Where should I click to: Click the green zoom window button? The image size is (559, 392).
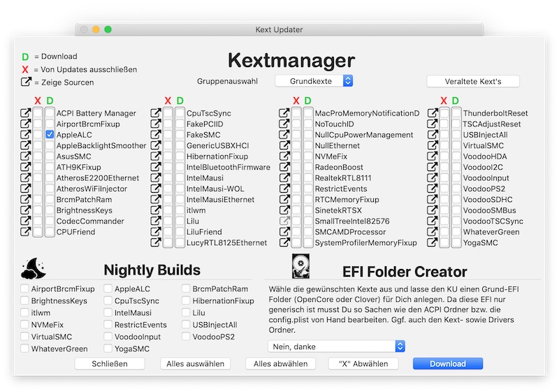pos(108,29)
